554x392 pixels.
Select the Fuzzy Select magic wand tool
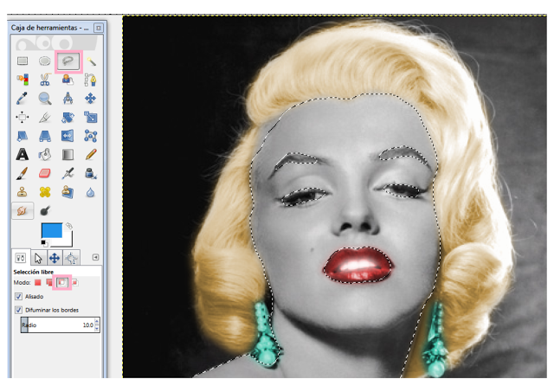point(91,61)
